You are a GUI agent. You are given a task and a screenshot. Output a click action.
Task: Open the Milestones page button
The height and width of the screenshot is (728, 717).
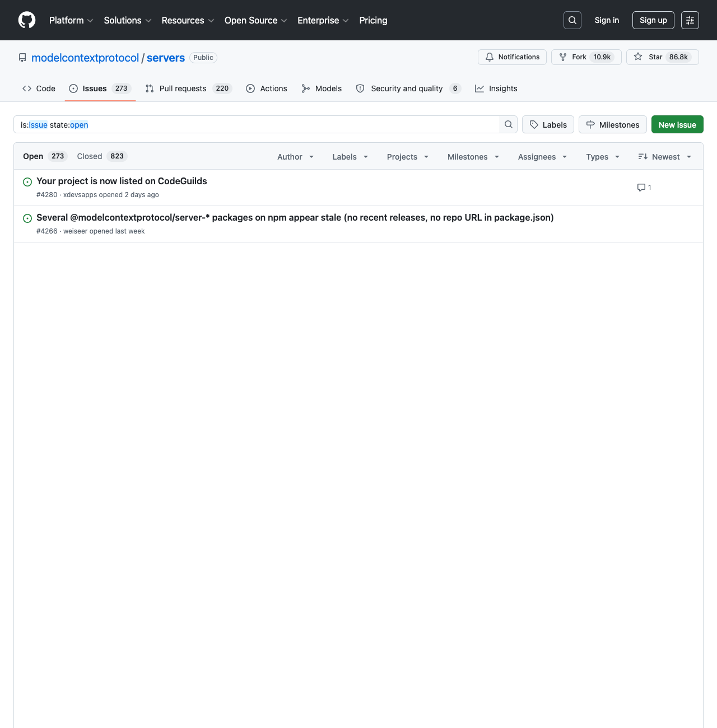pos(613,124)
